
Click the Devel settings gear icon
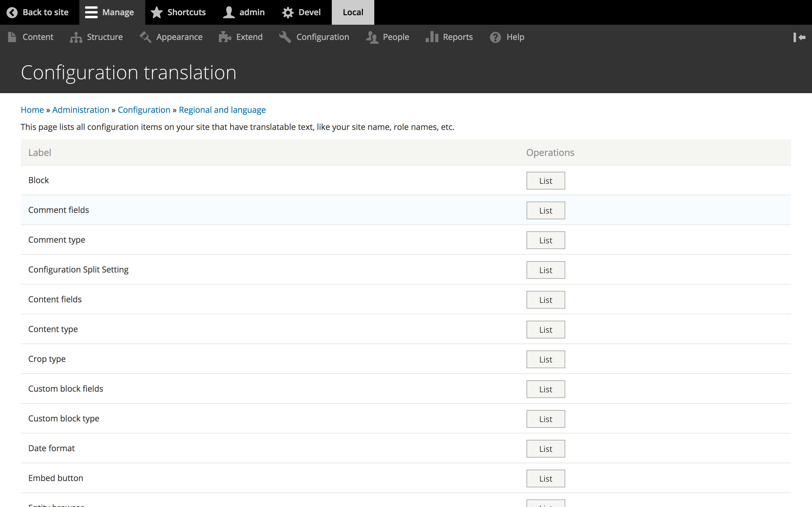click(289, 12)
